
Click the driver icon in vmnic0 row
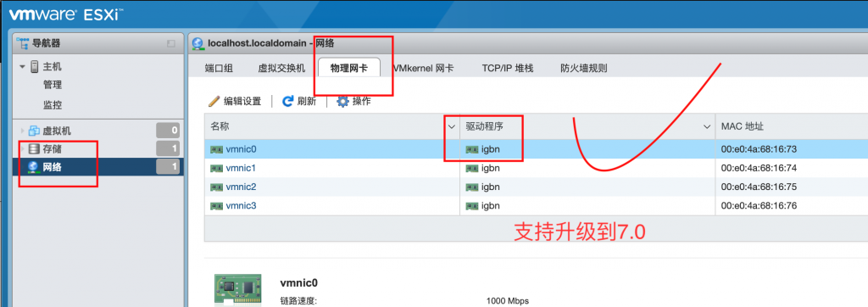(x=472, y=149)
